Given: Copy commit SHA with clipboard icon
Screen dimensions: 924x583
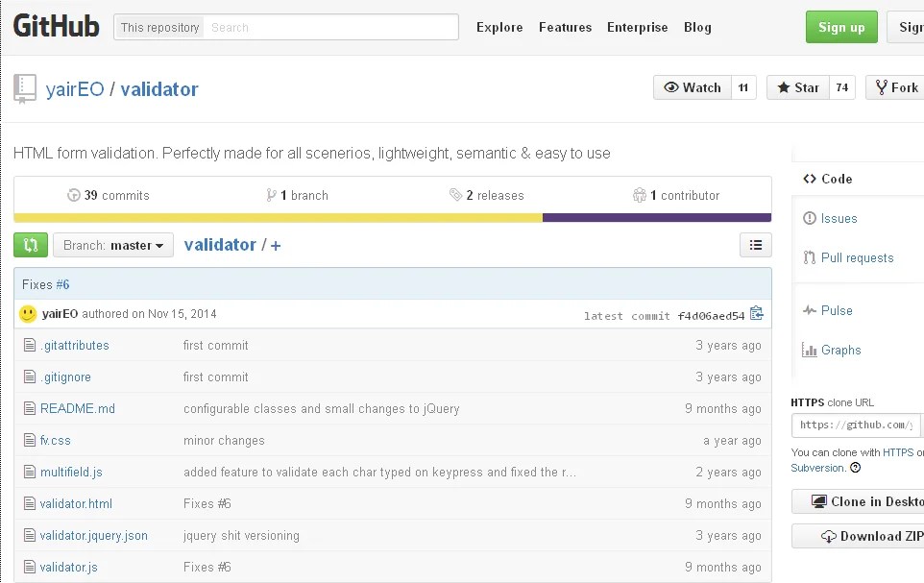Looking at the screenshot, I should click(x=757, y=314).
